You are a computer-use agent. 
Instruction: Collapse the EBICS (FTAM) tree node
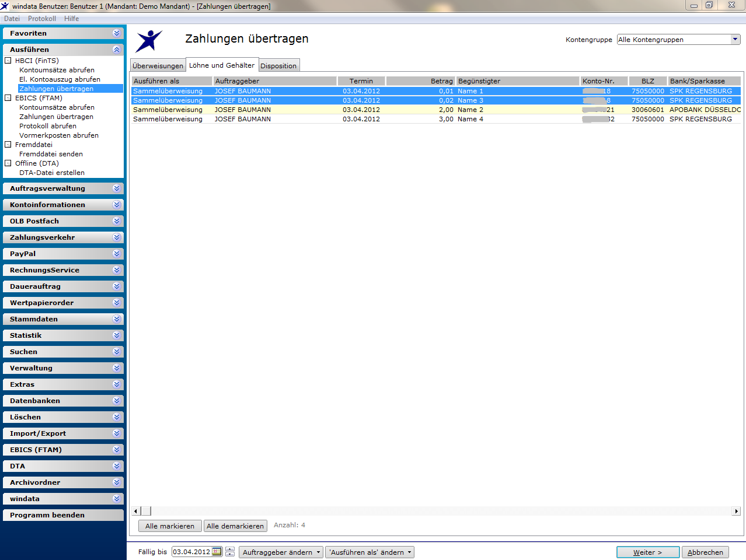[x=8, y=98]
